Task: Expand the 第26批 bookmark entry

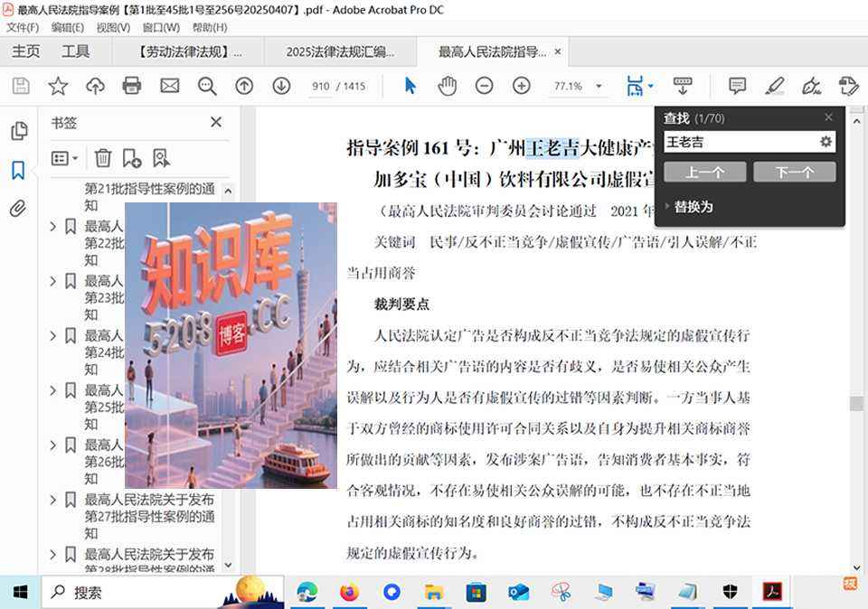Action: pos(53,445)
